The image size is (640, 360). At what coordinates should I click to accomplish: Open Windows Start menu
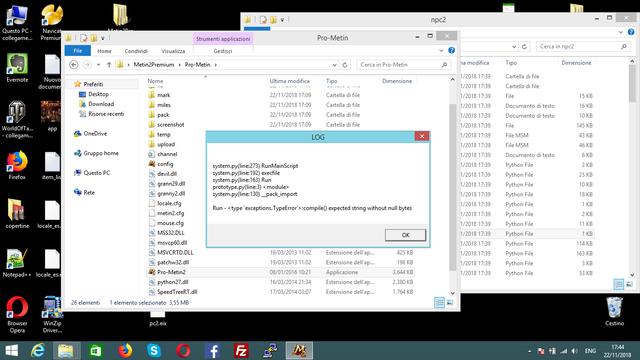(x=11, y=351)
